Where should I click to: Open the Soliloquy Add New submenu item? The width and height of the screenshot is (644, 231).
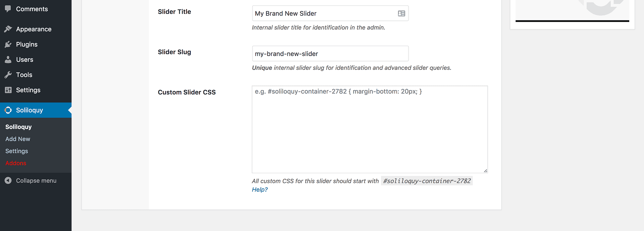coord(18,139)
